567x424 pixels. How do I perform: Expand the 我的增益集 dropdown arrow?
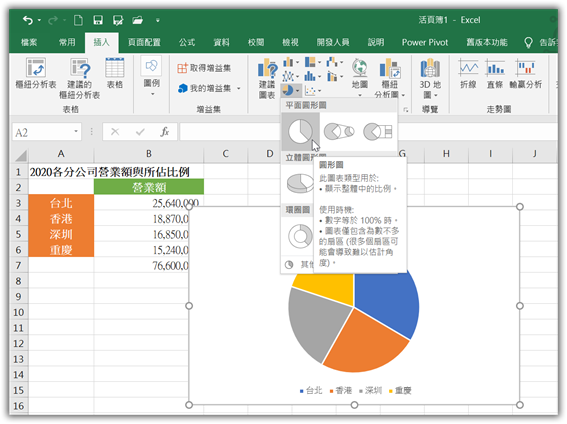click(x=239, y=89)
